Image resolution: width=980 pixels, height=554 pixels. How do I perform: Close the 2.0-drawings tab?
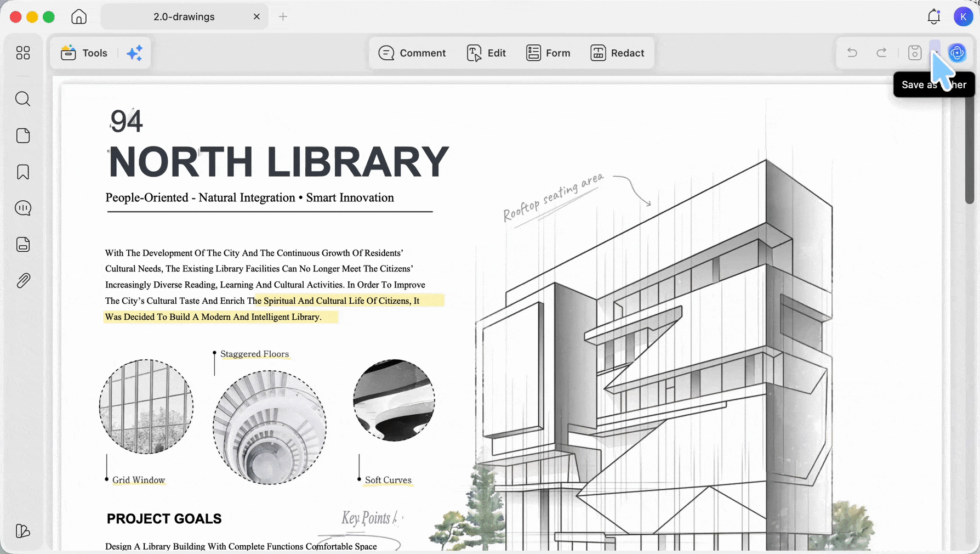(x=257, y=16)
